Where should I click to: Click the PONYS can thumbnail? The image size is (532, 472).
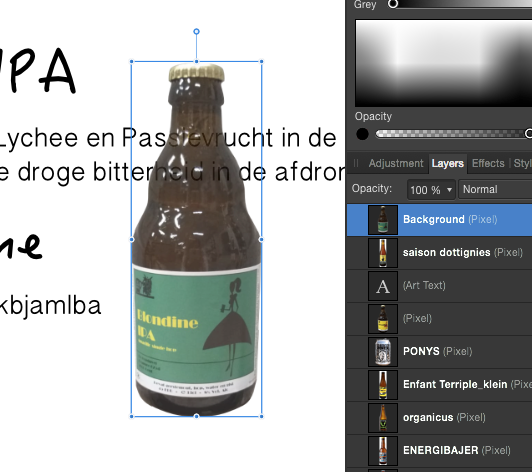[383, 352]
